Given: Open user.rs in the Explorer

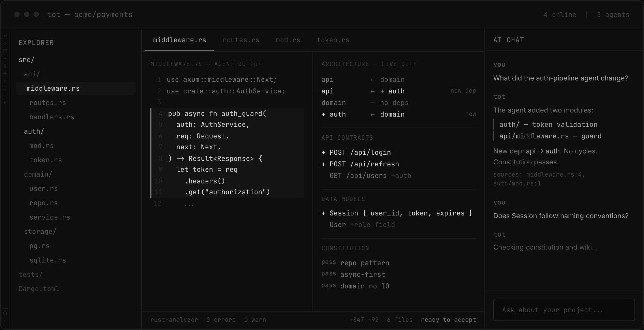Looking at the screenshot, I should [44, 189].
